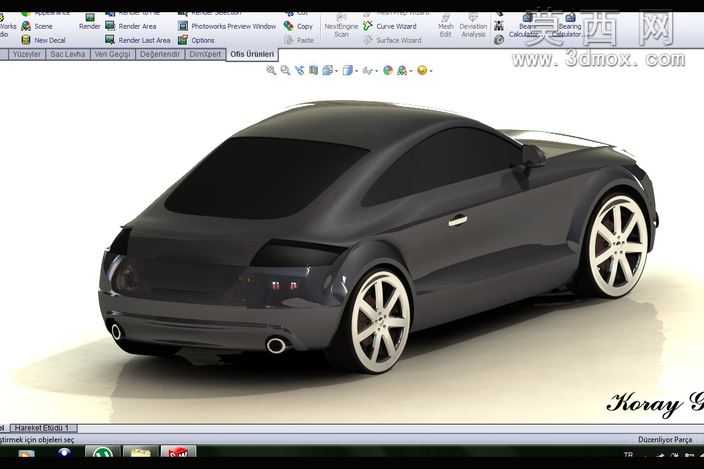Click Zoom to Area magnifier icon
Viewport: 704px width, 469px height.
coord(285,70)
